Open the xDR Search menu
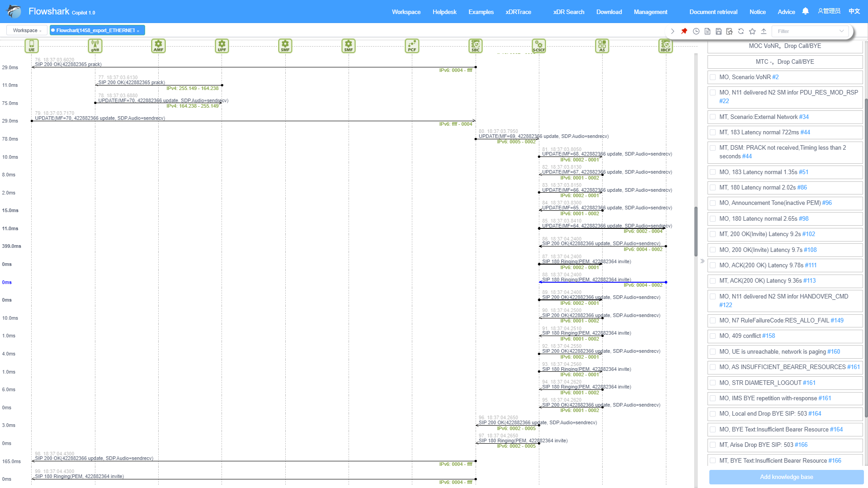 (568, 12)
